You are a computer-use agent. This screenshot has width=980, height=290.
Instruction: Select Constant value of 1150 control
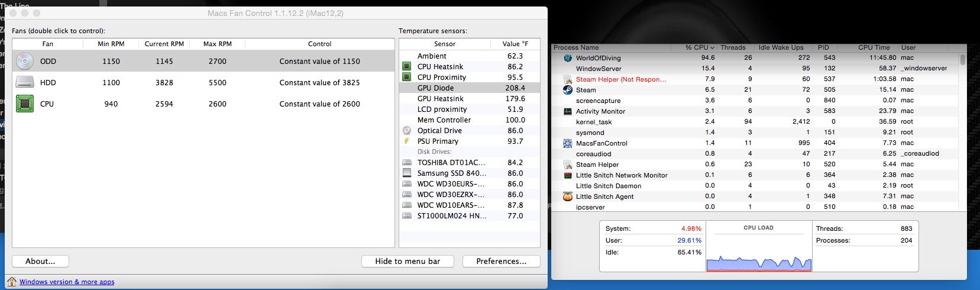pos(319,61)
